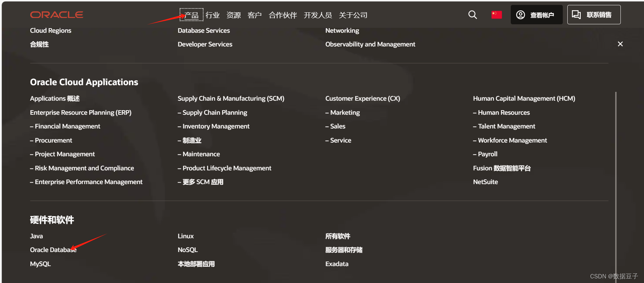Open Enterprise Performance Management
Screen dimensions: 644x283
[x=86, y=182]
